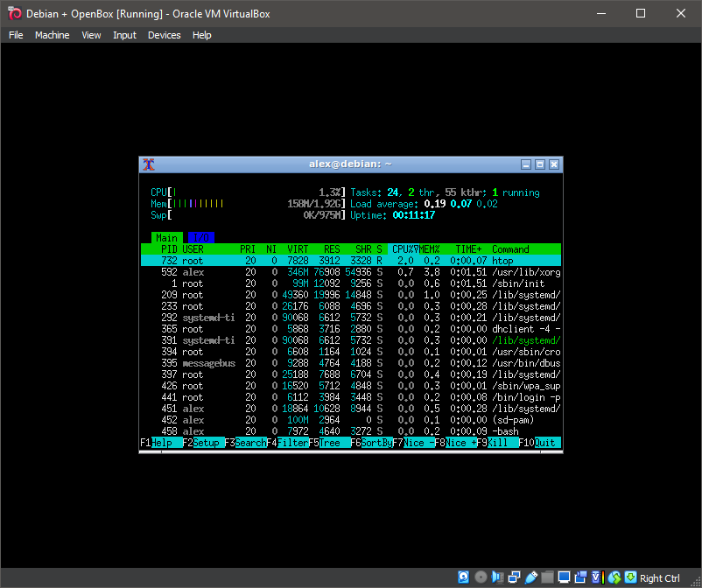Screen dimensions: 702x588
Task: Click the display icon in VirtualBox status bar
Action: point(563,577)
